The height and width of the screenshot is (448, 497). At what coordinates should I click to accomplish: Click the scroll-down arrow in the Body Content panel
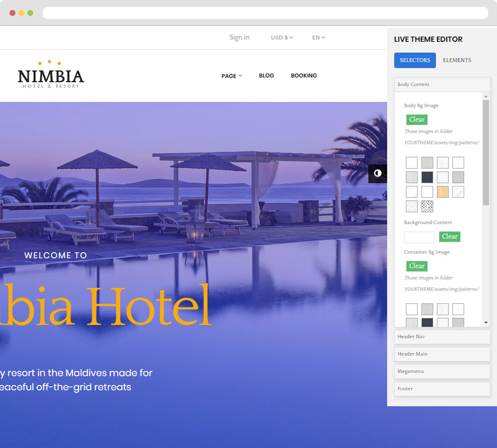coord(486,323)
